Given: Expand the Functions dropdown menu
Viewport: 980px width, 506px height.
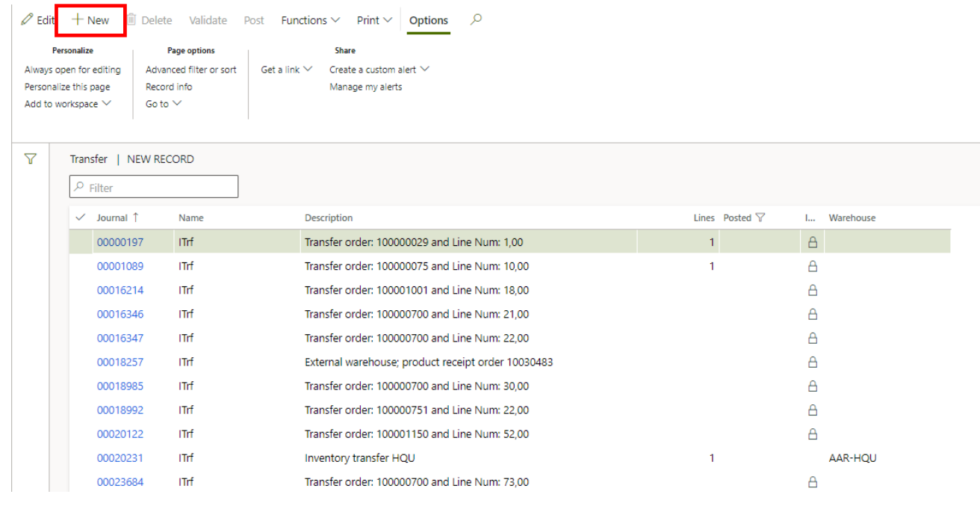Looking at the screenshot, I should (310, 20).
